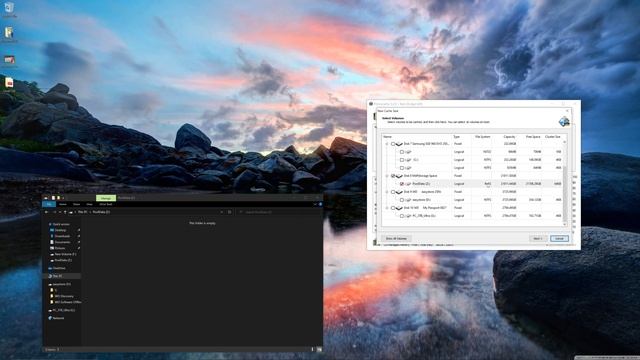The width and height of the screenshot is (640, 360).
Task: Expand the ribbon with the chevron arrow
Action: coord(315,204)
